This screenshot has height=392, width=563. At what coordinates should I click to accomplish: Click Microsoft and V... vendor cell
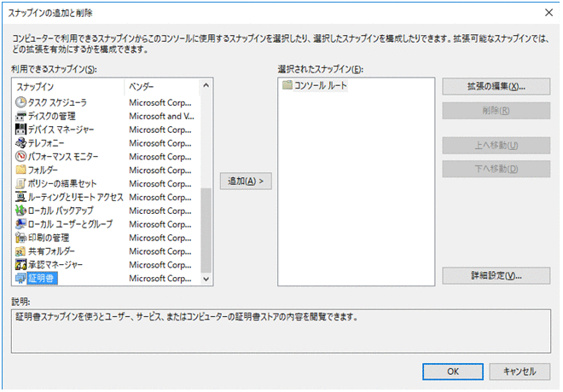point(161,116)
